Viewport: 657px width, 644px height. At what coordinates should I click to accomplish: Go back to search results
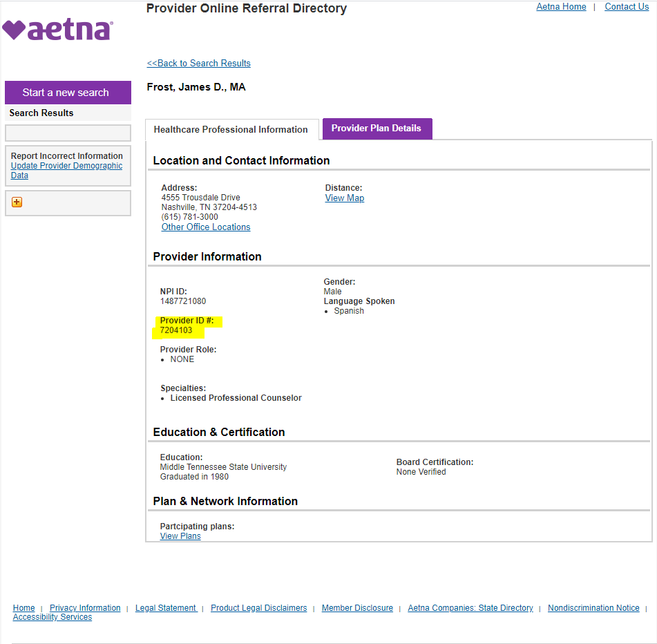pyautogui.click(x=199, y=64)
